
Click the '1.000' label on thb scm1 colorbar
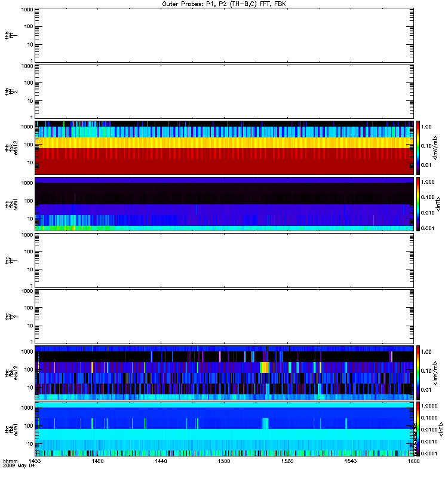click(x=428, y=182)
